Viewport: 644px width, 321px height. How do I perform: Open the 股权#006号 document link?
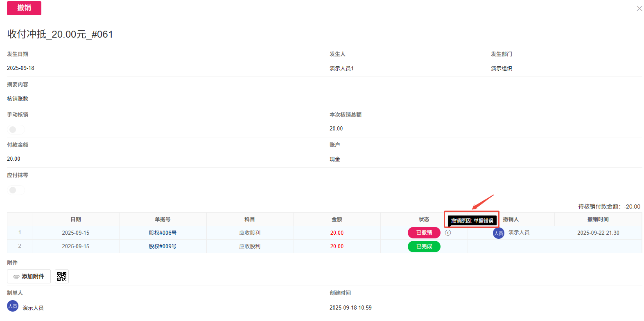click(163, 233)
